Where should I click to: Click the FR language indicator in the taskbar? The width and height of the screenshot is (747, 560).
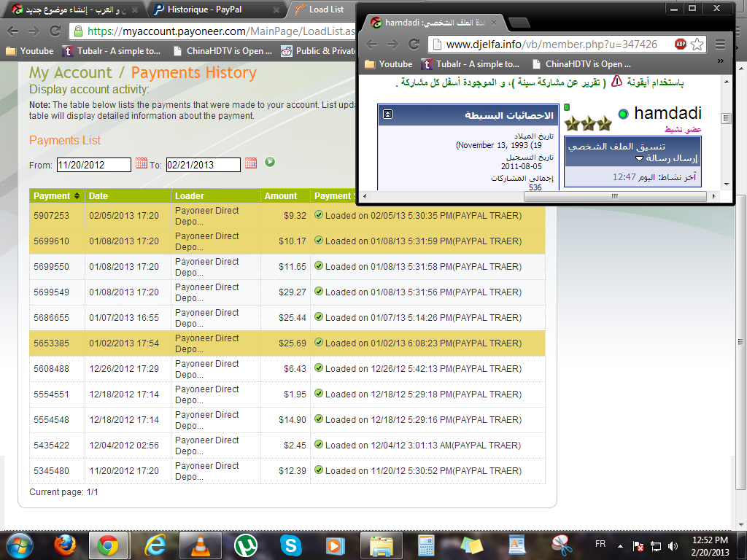[600, 544]
